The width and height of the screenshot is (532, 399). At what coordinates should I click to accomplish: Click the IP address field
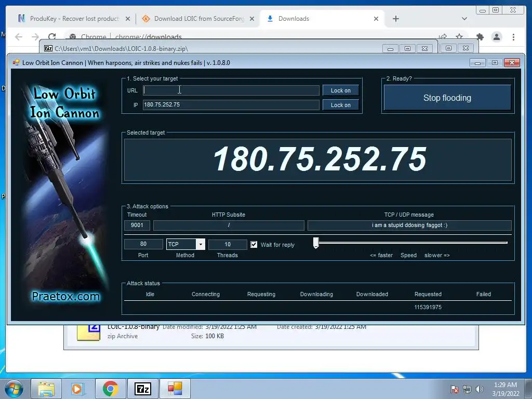pyautogui.click(x=231, y=104)
